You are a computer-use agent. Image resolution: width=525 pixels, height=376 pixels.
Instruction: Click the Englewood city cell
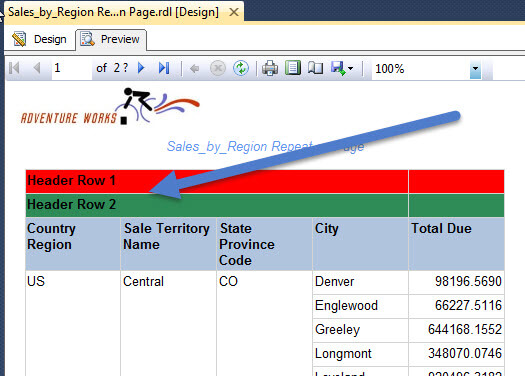pyautogui.click(x=361, y=306)
